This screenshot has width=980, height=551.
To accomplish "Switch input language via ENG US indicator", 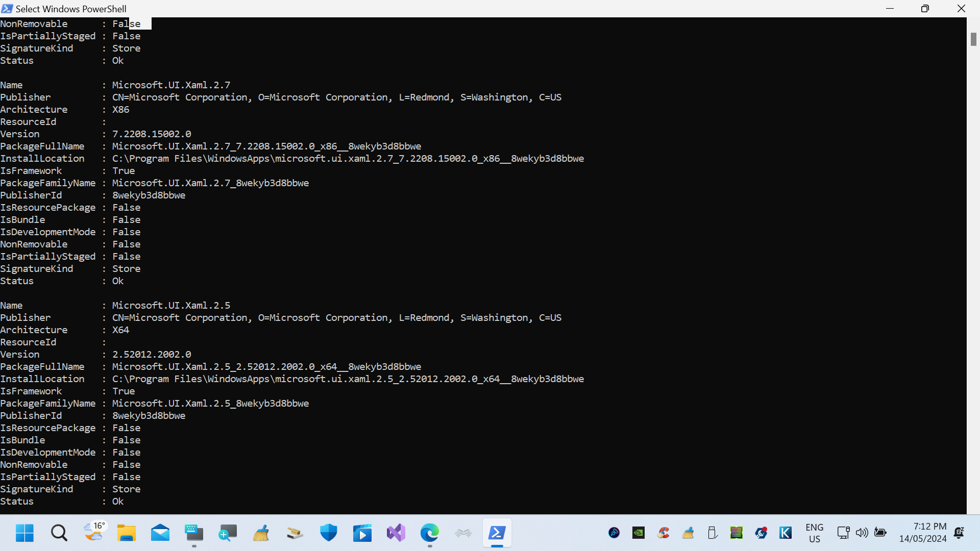I will [815, 533].
